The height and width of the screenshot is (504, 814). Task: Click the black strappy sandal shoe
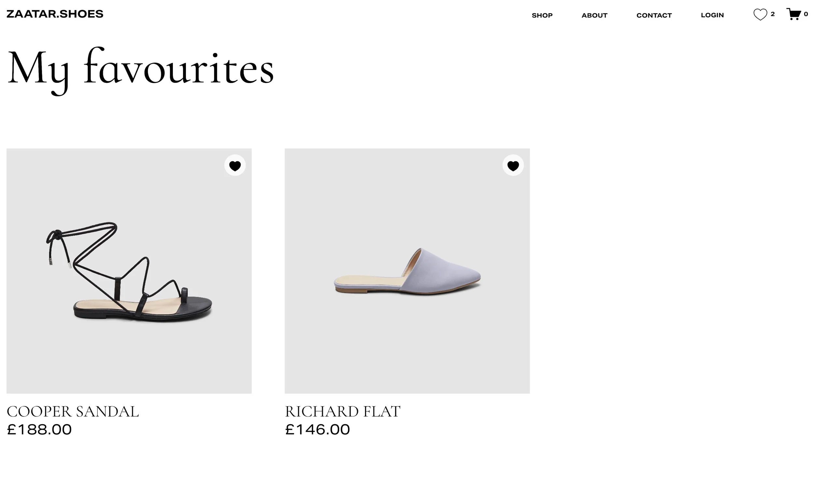click(x=129, y=272)
